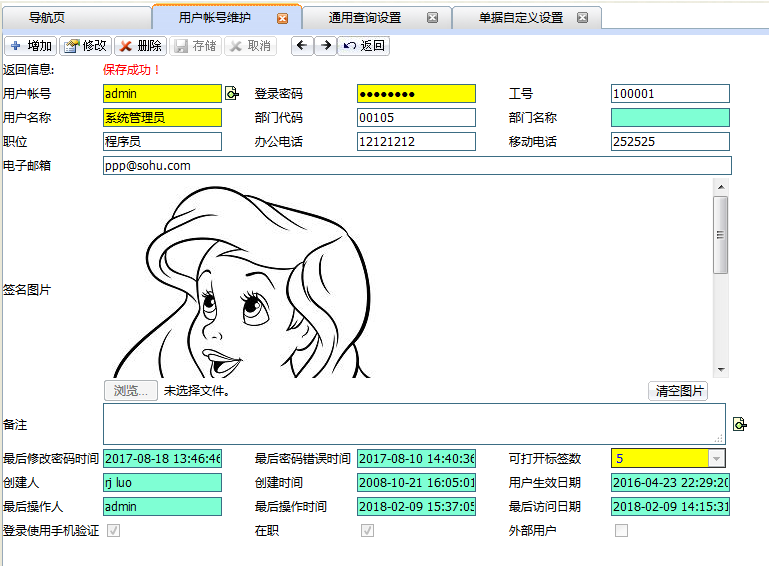Open lookup icon beside 用户帐号 field
The width and height of the screenshot is (769, 566).
[x=231, y=93]
